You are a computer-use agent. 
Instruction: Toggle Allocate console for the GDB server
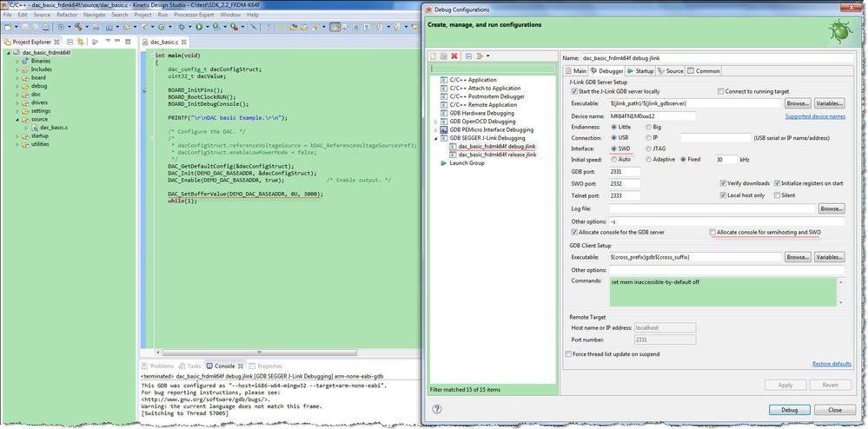(574, 233)
